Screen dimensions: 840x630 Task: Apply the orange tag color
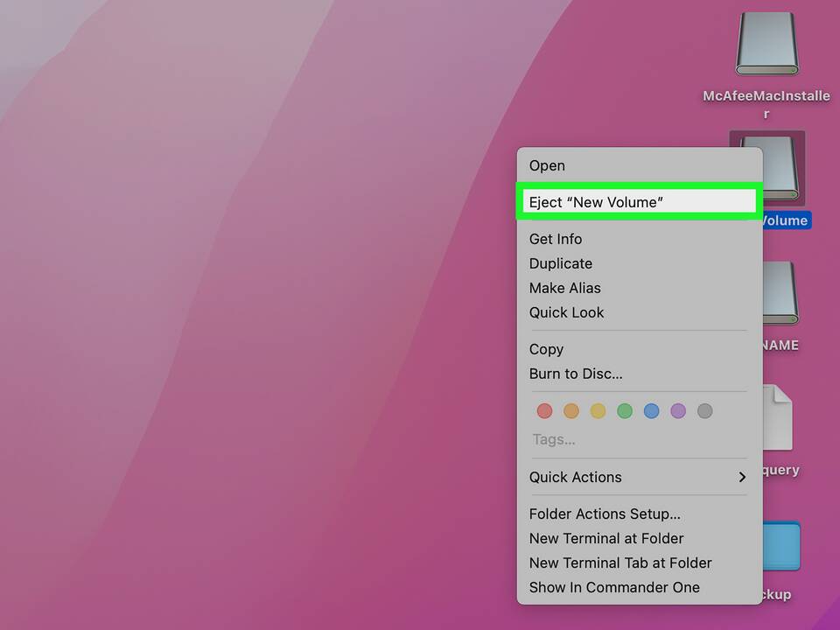tap(571, 410)
